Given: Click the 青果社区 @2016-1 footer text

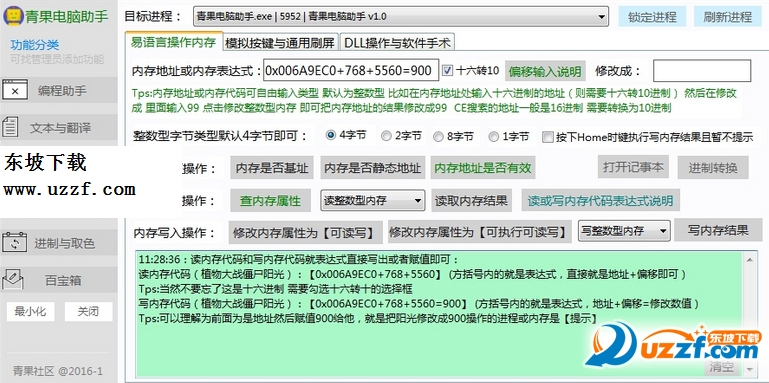Looking at the screenshot, I should pyautogui.click(x=57, y=371).
